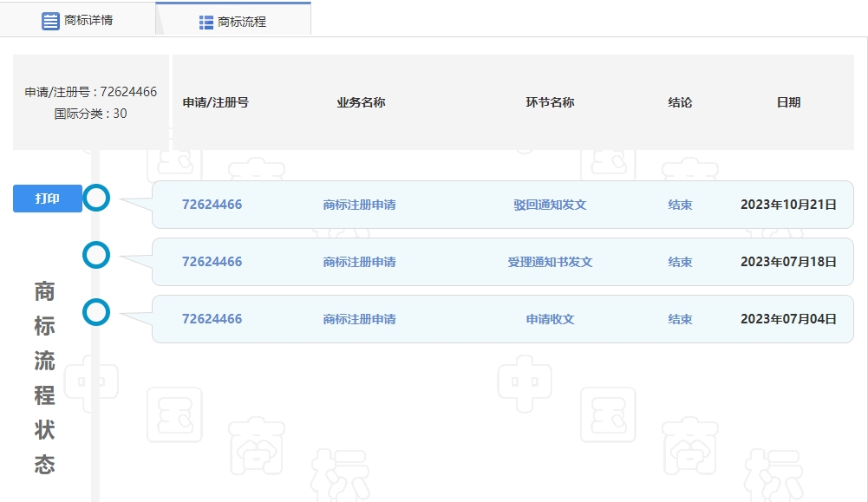Open number 72624466 in 申请收文 row
The height and width of the screenshot is (502, 868).
[212, 319]
